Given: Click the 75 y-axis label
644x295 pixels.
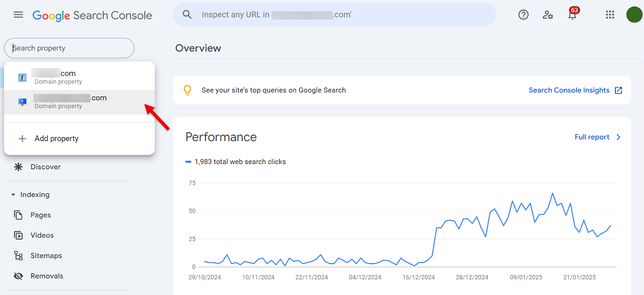Looking at the screenshot, I should point(192,183).
